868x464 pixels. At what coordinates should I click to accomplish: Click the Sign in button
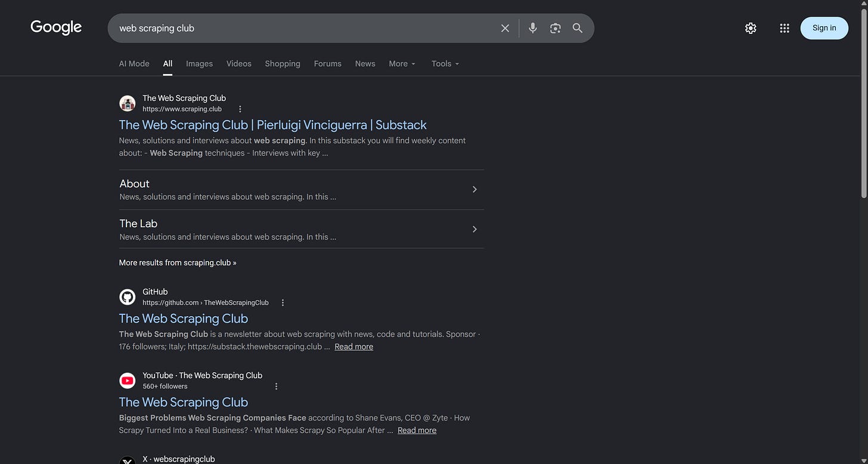[x=824, y=28]
